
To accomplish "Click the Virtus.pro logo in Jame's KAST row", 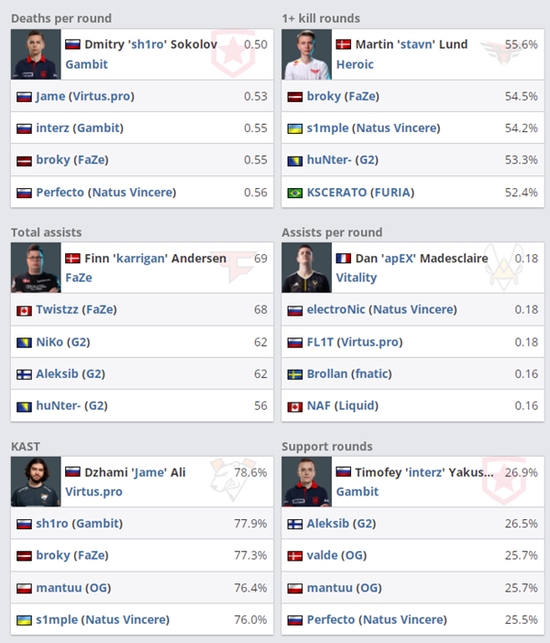I will coord(232,481).
